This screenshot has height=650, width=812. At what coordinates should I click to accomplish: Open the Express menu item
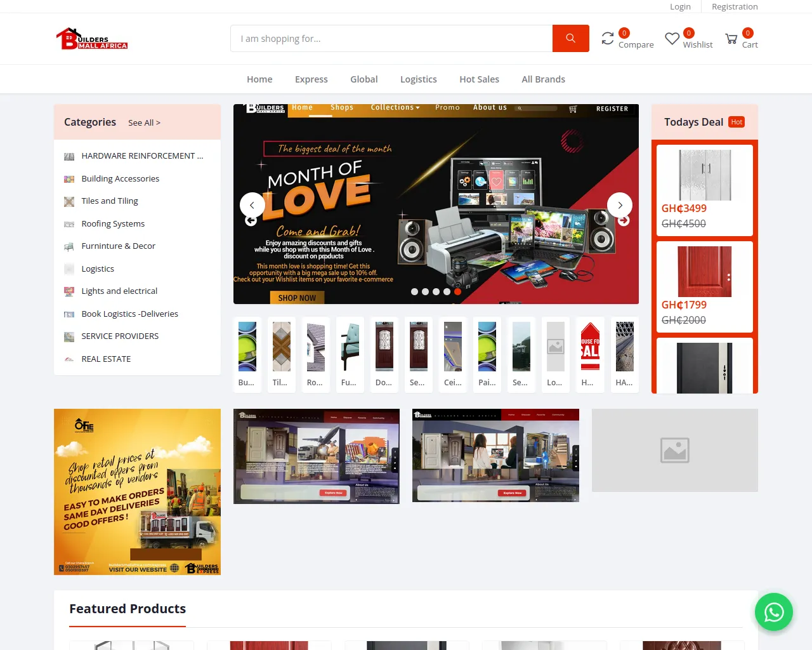[311, 79]
